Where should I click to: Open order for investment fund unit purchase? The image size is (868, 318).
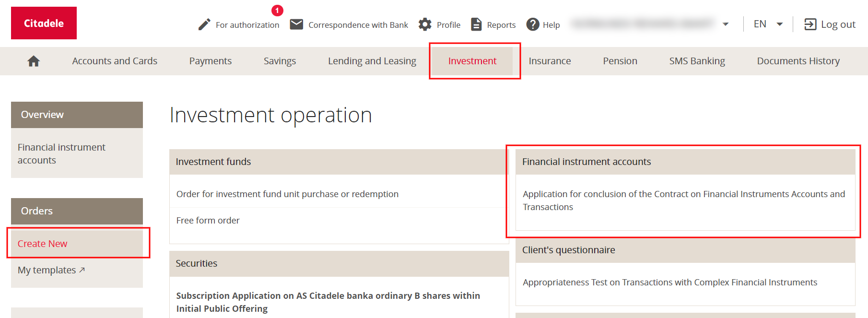[x=287, y=194]
